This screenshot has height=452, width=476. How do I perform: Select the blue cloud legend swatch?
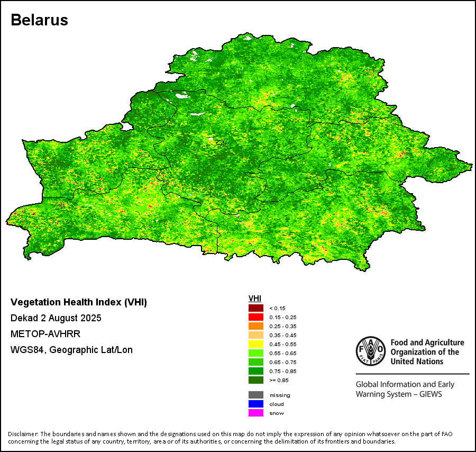(x=255, y=404)
